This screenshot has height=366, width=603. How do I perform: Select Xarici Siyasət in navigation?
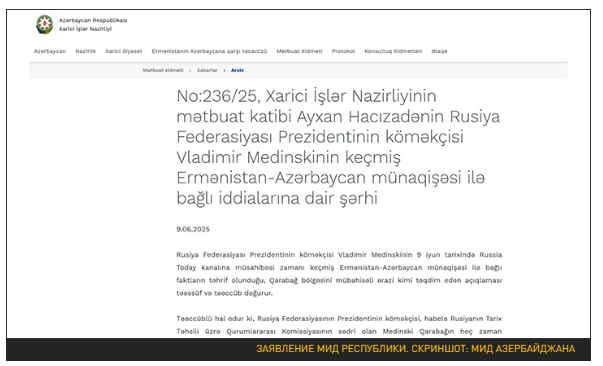click(123, 51)
